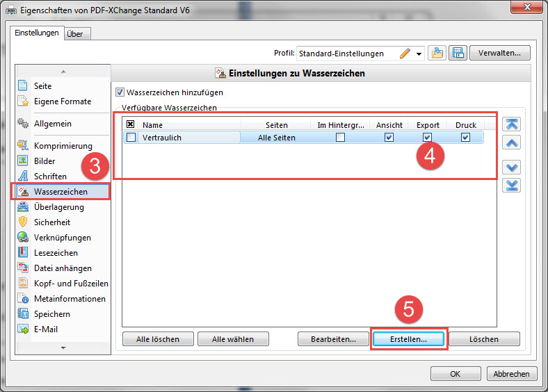The height and width of the screenshot is (392, 548).
Task: Click the Standard-Einstellungen profile field
Action: coord(360,54)
